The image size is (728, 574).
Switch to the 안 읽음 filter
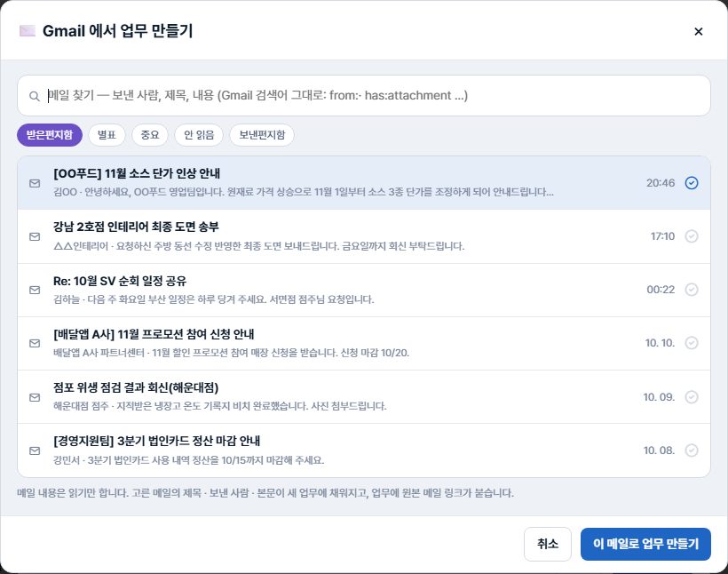pyautogui.click(x=199, y=135)
